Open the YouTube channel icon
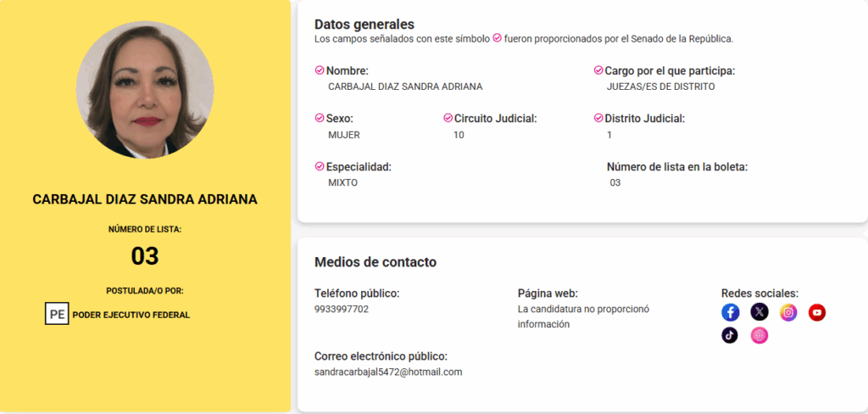Image resolution: width=868 pixels, height=414 pixels. pyautogui.click(x=817, y=313)
